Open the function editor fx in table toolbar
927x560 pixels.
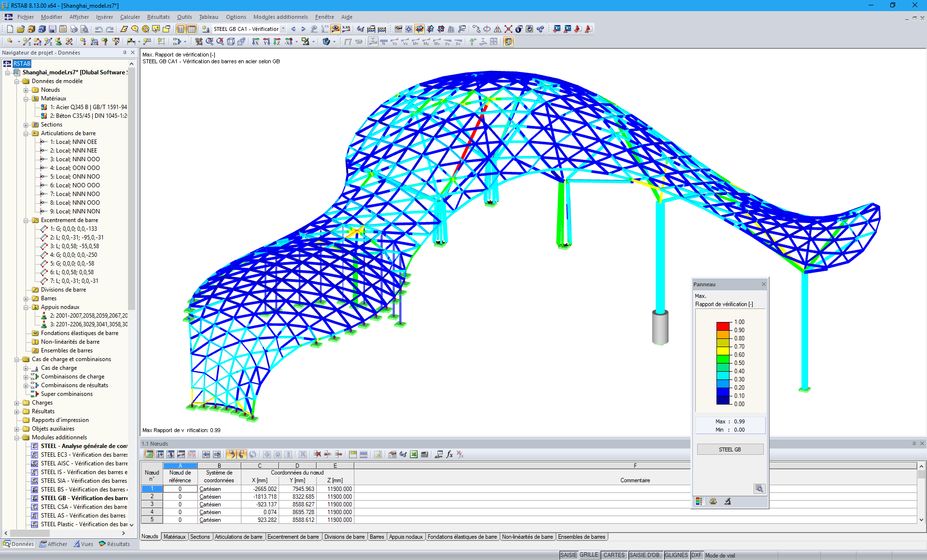[x=449, y=454]
